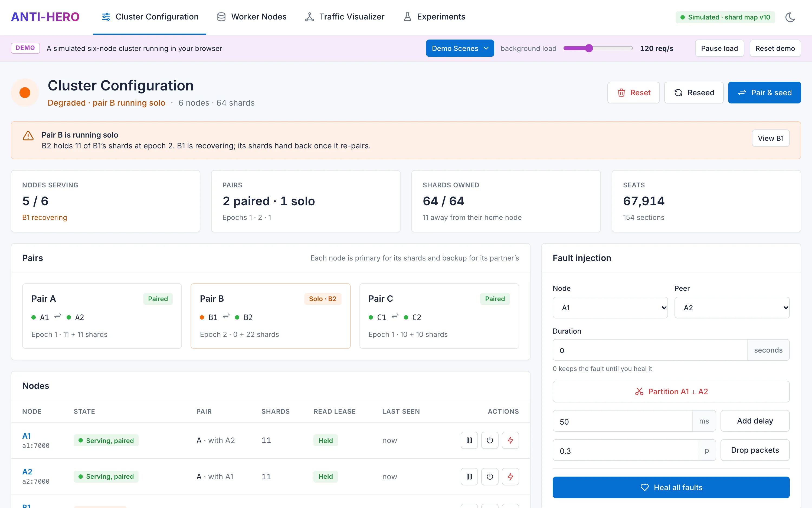Viewport: 812px width, 508px height.
Task: Click 'B1 recovering' status text
Action: pos(45,217)
